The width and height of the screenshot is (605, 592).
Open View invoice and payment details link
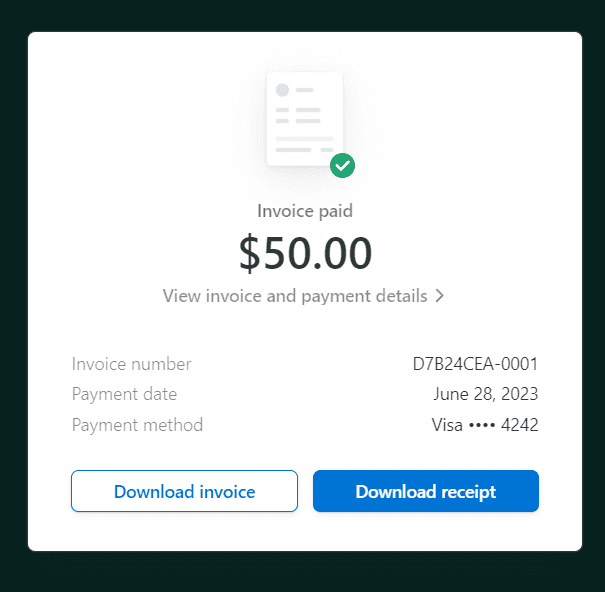(303, 296)
